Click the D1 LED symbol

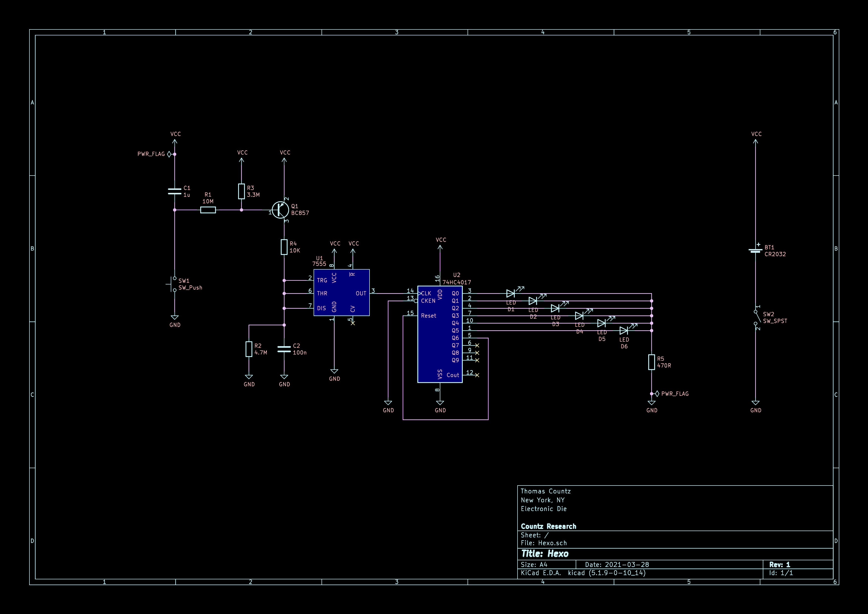[x=511, y=293]
